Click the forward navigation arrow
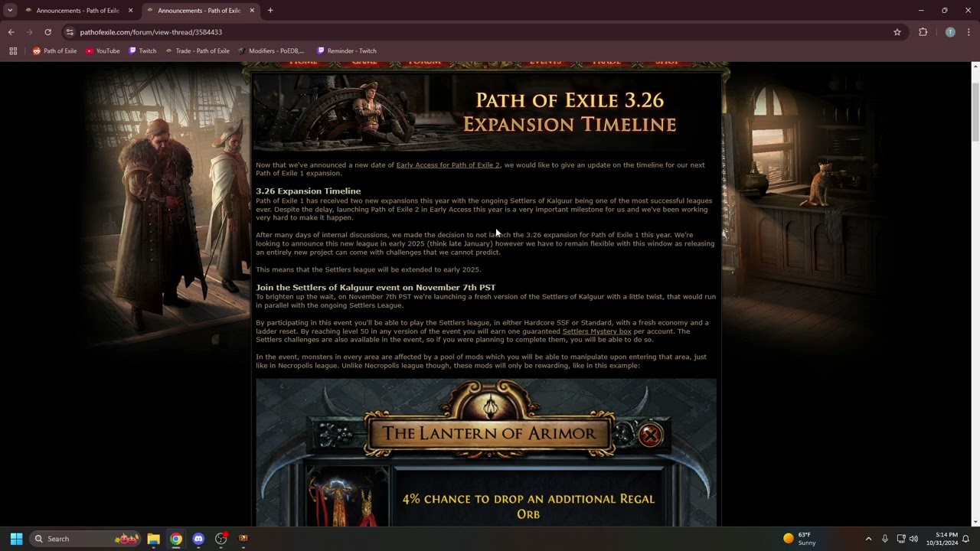Image resolution: width=980 pixels, height=551 pixels. (29, 32)
